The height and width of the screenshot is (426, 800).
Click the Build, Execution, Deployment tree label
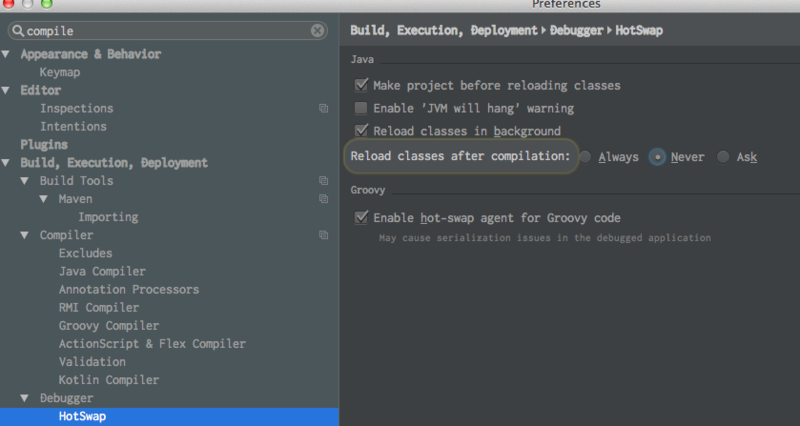coord(114,163)
